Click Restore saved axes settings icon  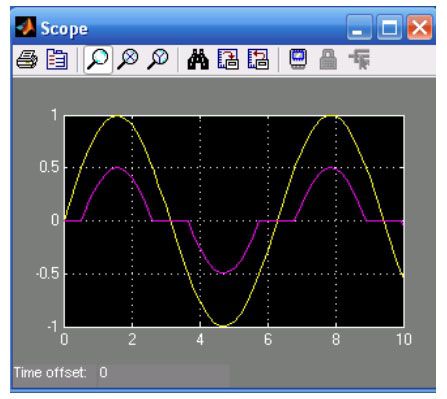pos(258,59)
